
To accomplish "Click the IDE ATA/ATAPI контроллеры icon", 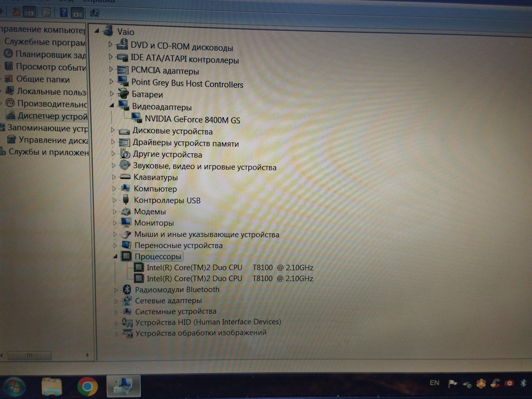I will [122, 57].
